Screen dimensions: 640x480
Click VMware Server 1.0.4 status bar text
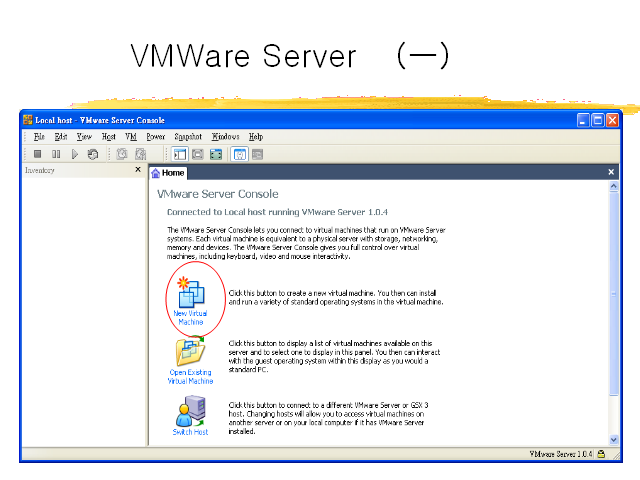click(x=561, y=454)
